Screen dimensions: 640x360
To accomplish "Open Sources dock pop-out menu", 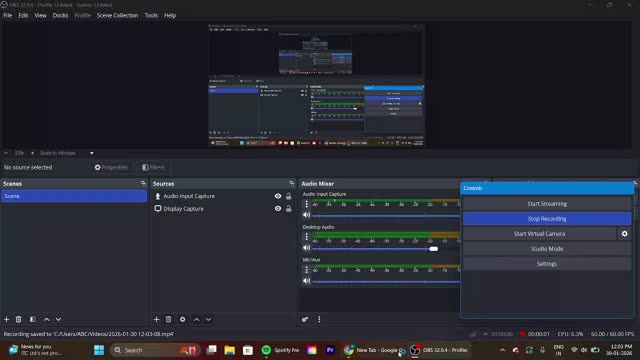I will (x=291, y=183).
